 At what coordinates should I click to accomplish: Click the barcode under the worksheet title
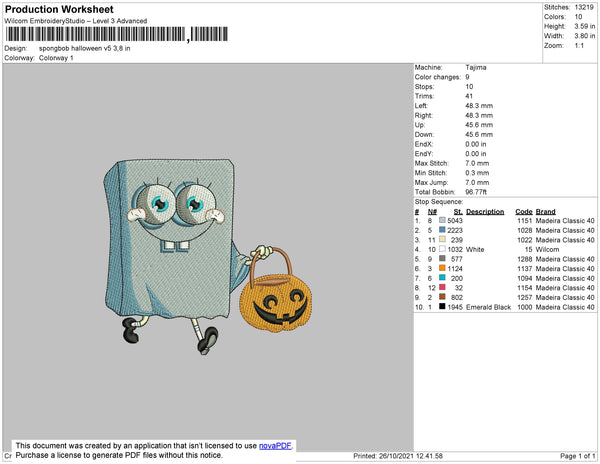click(117, 34)
